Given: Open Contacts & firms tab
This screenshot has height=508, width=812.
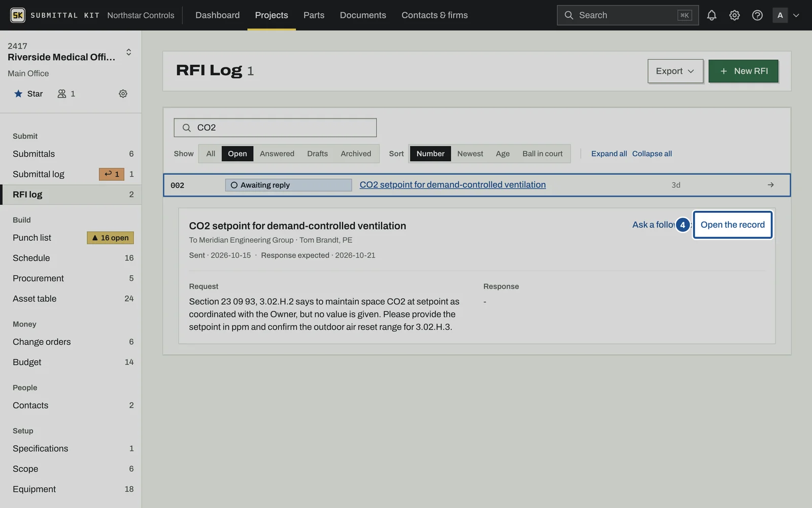Looking at the screenshot, I should coord(434,15).
